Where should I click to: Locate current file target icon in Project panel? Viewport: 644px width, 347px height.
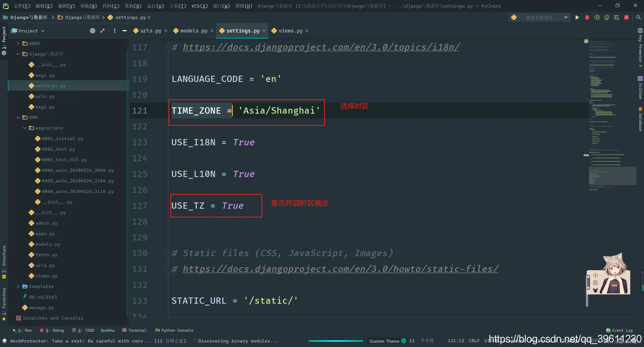click(x=93, y=31)
